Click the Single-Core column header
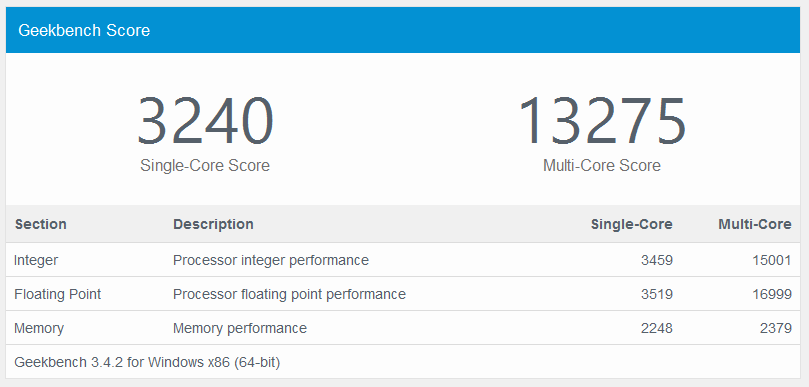Screen dimensions: 809x387 coord(632,224)
